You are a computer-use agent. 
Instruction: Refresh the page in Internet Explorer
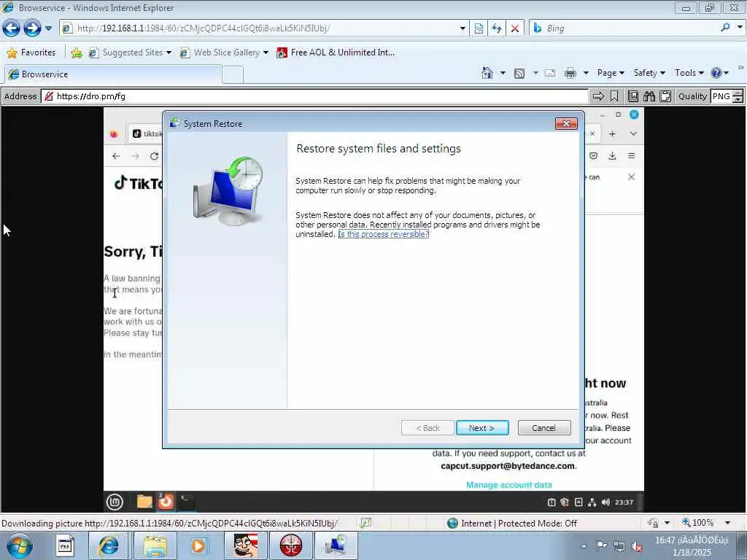[x=496, y=28]
